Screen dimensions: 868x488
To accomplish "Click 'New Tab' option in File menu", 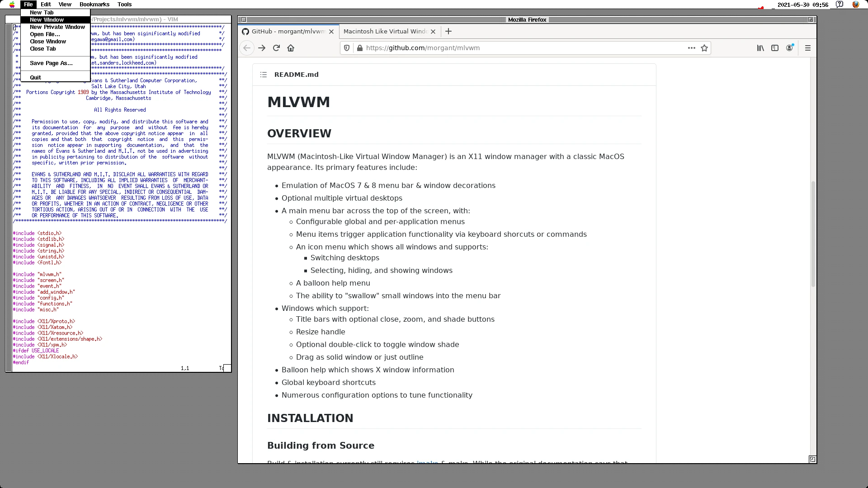I will click(x=41, y=12).
